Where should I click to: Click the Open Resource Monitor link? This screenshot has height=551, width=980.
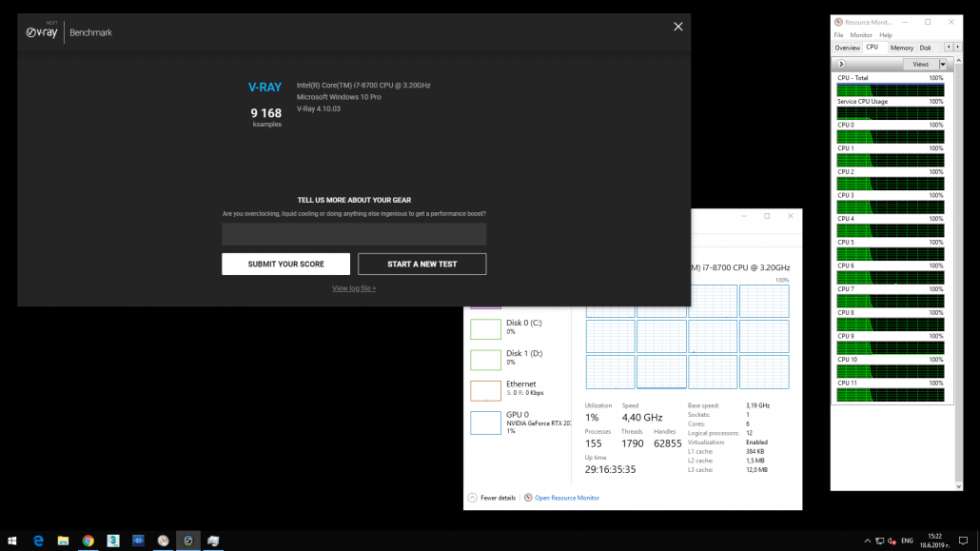(567, 497)
